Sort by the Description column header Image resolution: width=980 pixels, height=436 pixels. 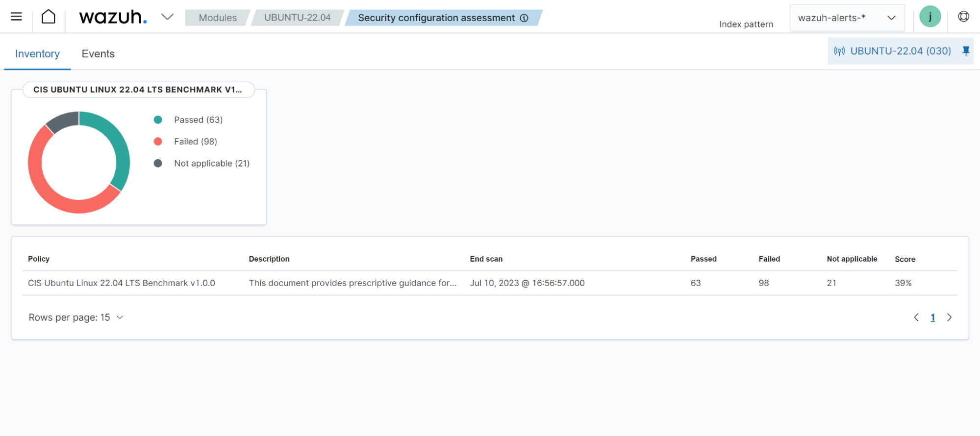(x=269, y=259)
